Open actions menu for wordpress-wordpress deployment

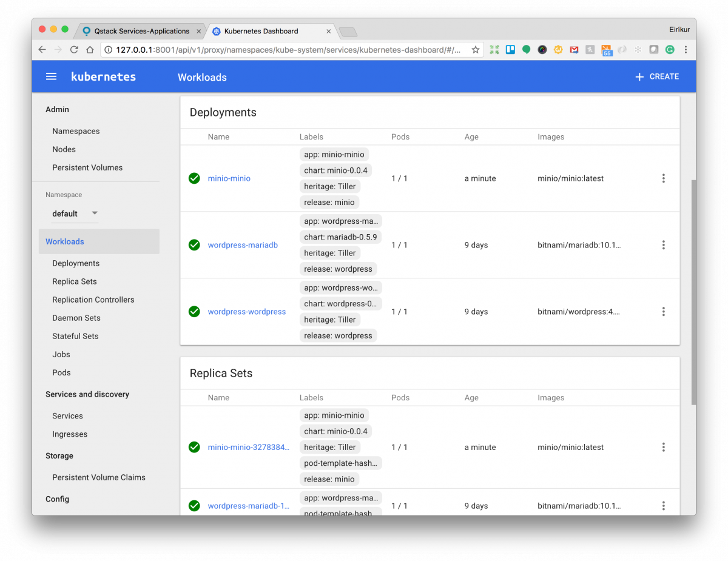(x=663, y=312)
